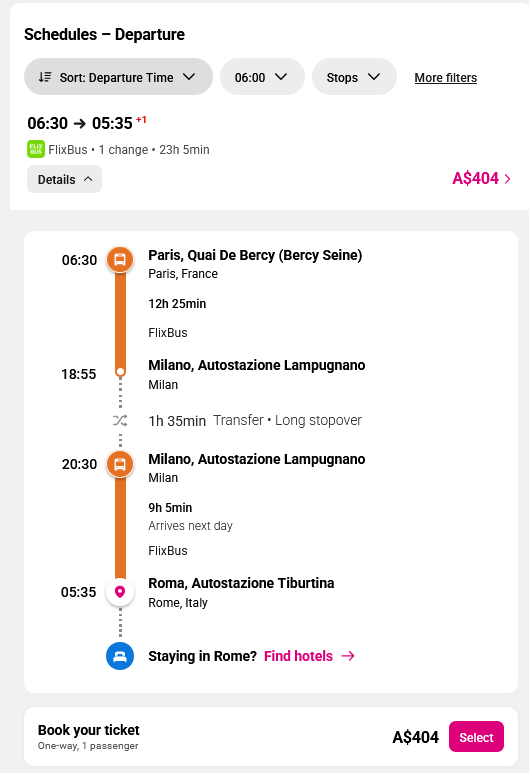Screen dimensions: 529x773
Task: Open the Sort: Departure Time dropdown
Action: [118, 77]
